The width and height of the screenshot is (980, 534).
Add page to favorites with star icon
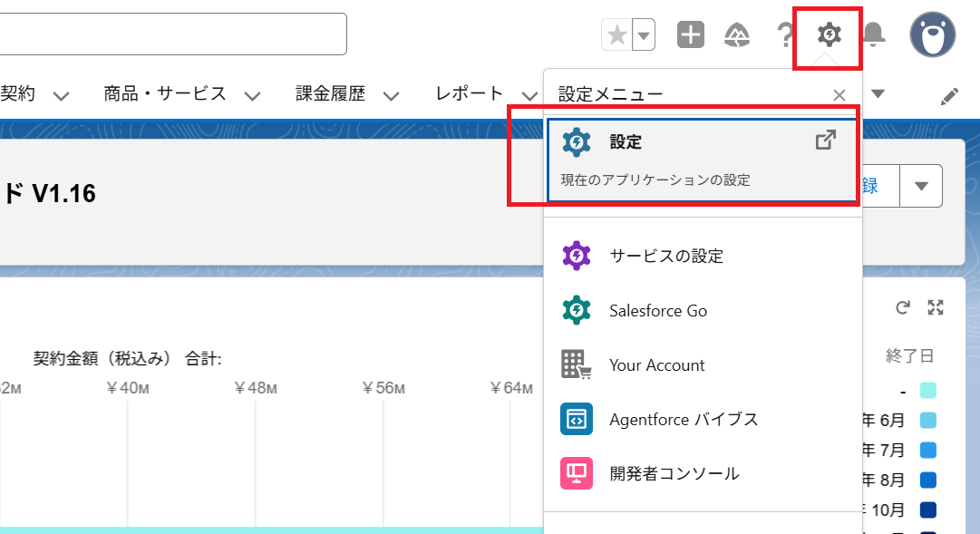pyautogui.click(x=616, y=35)
